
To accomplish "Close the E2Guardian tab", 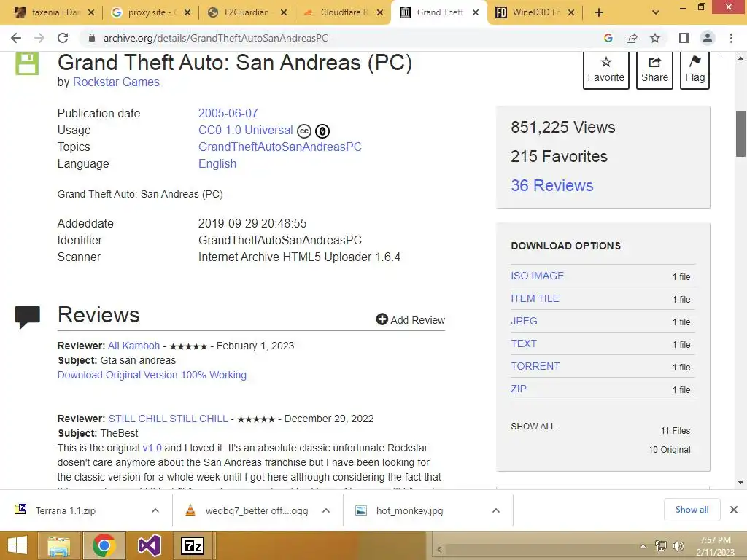I will click(284, 12).
